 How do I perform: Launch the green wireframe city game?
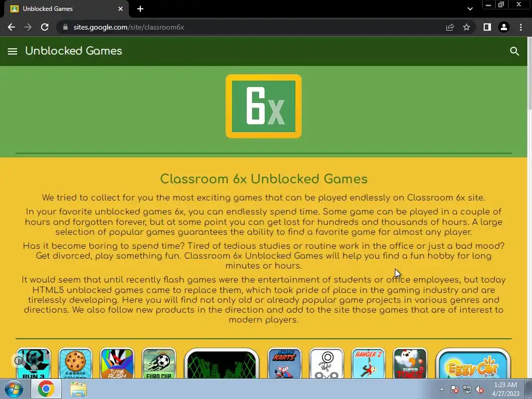(221, 363)
